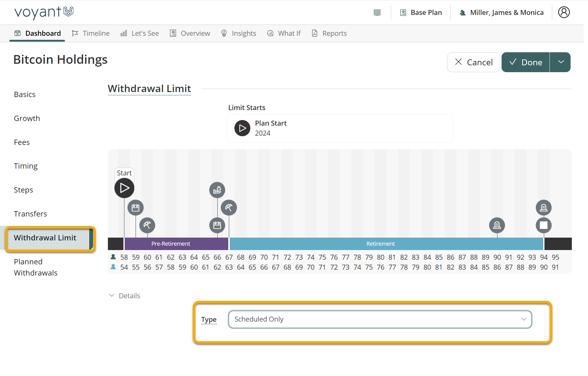Screen dimensions: 588x376
Task: Open the user profile account icon
Action: coord(563,12)
